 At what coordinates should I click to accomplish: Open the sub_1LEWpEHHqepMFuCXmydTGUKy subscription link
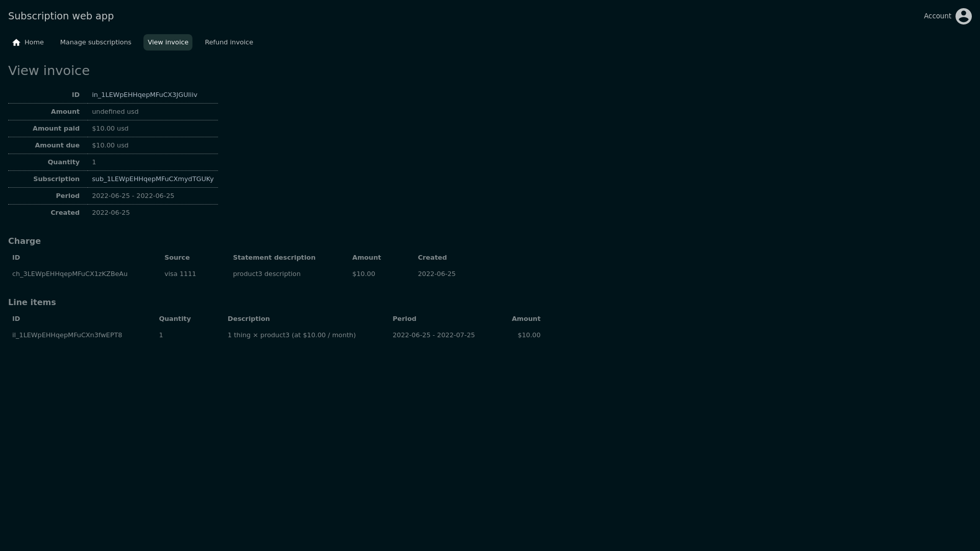tap(153, 179)
